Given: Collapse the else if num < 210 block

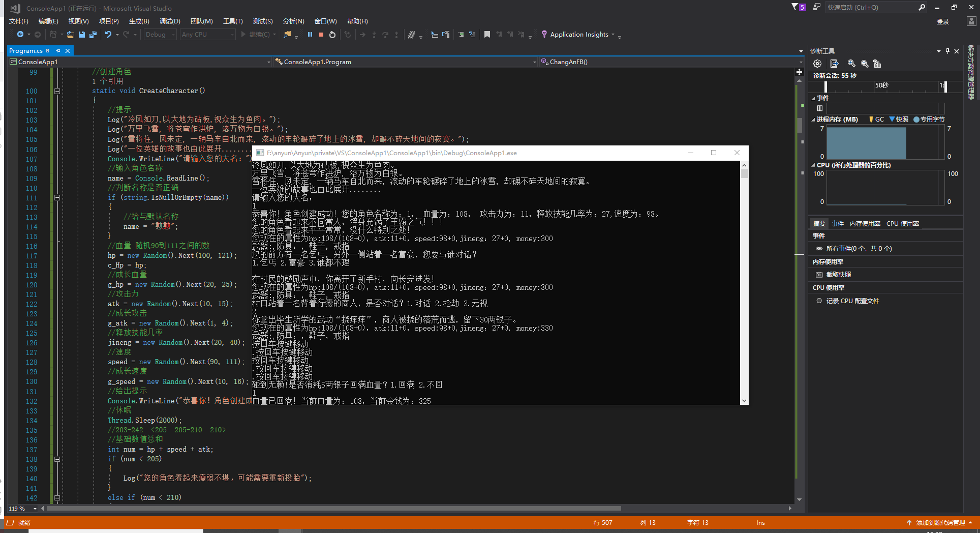Looking at the screenshot, I should [x=57, y=497].
